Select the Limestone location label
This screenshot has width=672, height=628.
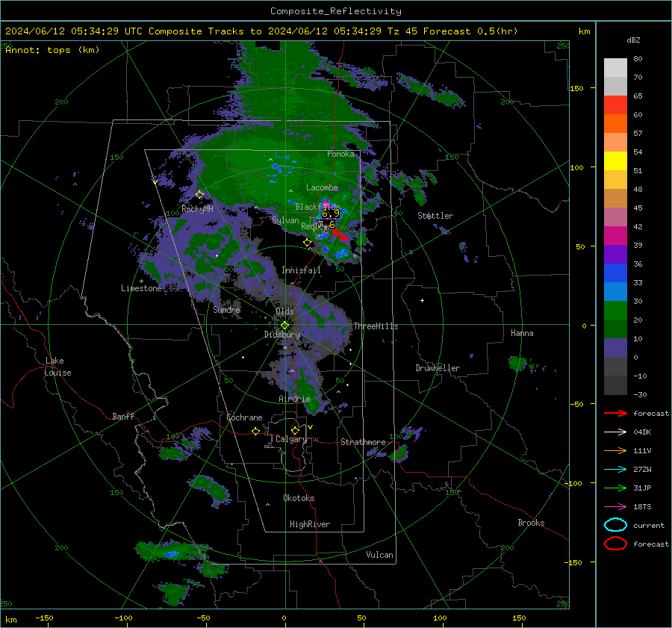point(141,288)
